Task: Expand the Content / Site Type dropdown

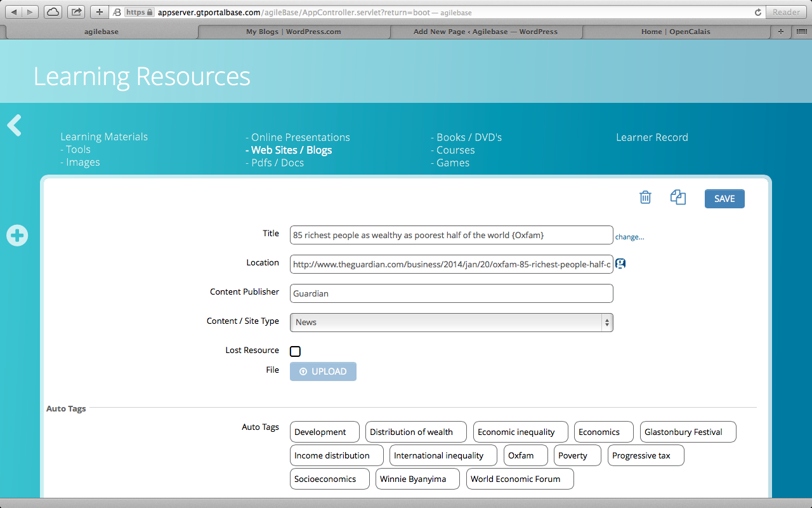Action: [x=451, y=322]
